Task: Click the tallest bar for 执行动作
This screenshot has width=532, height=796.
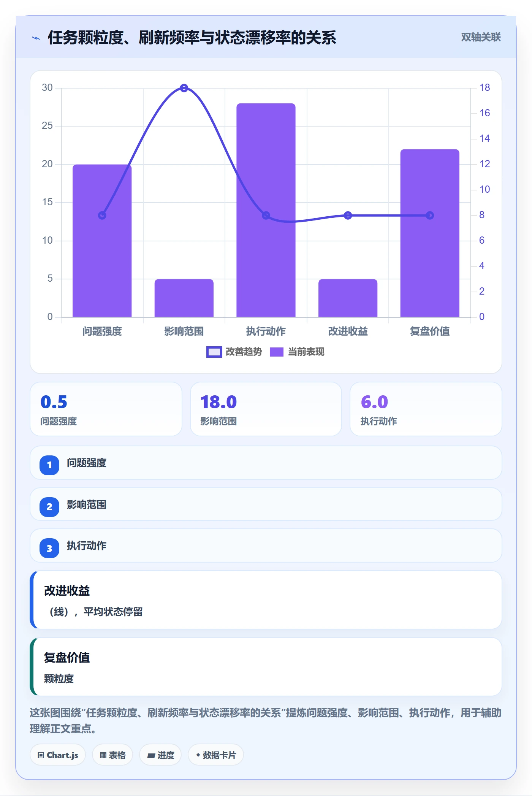Action: point(266,210)
